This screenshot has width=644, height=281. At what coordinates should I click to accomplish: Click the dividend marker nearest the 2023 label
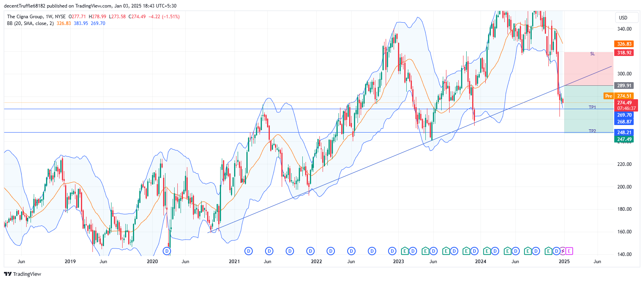tap(392, 251)
